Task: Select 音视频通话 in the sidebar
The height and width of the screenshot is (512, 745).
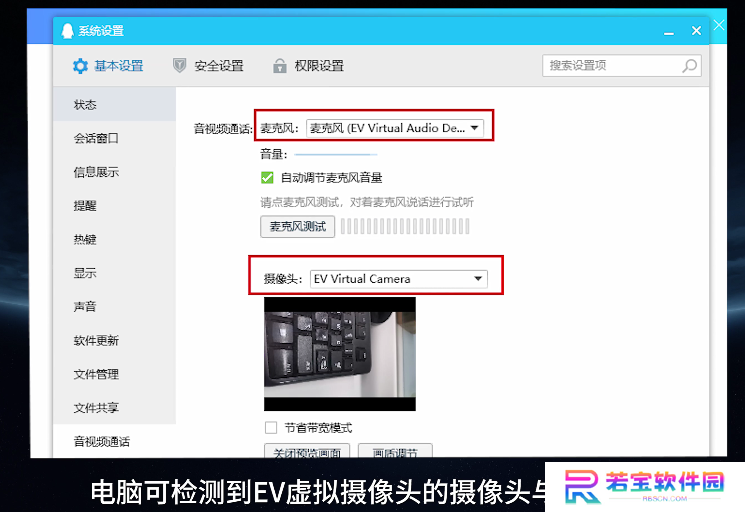Action: click(x=115, y=441)
